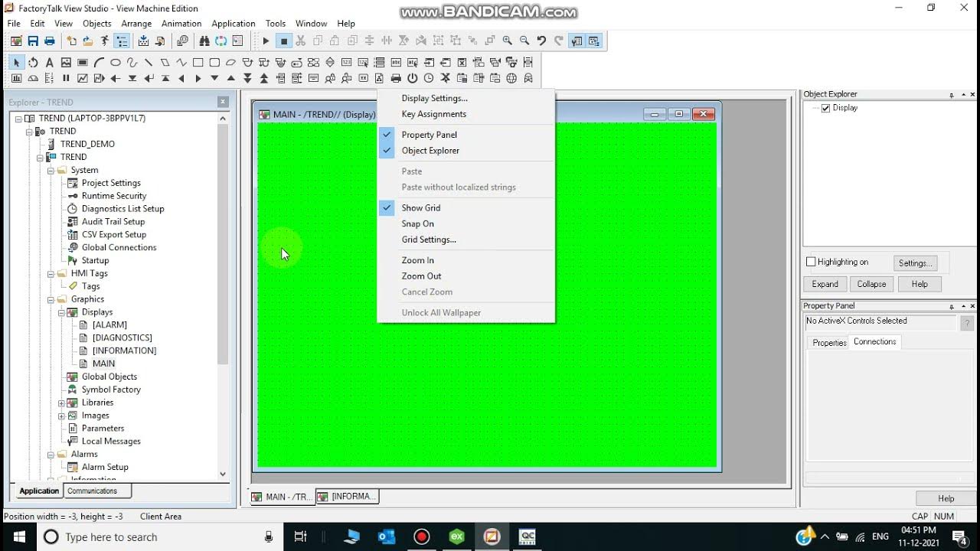Viewport: 980px width, 551px height.
Task: Click the Zoom In magnifier icon
Action: (x=508, y=41)
